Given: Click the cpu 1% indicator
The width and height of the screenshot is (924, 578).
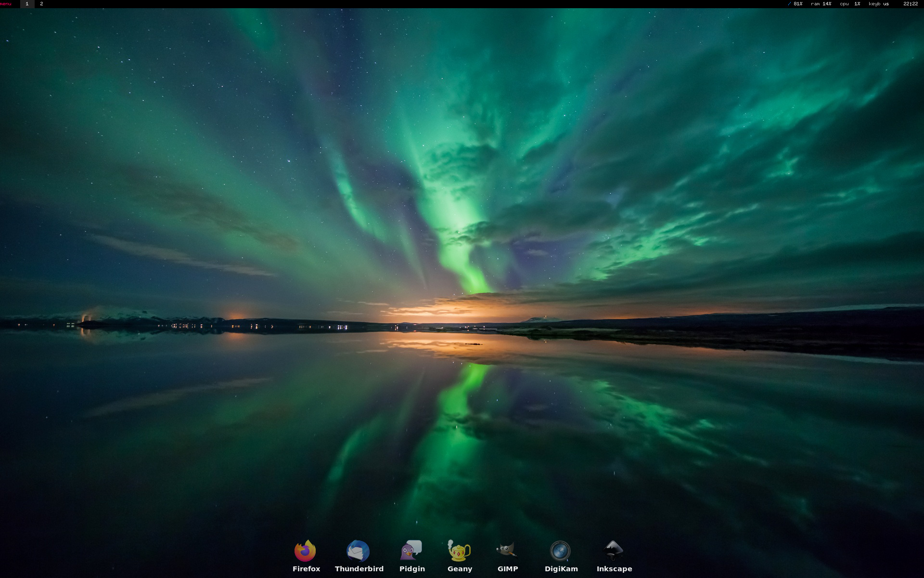Looking at the screenshot, I should click(x=850, y=4).
